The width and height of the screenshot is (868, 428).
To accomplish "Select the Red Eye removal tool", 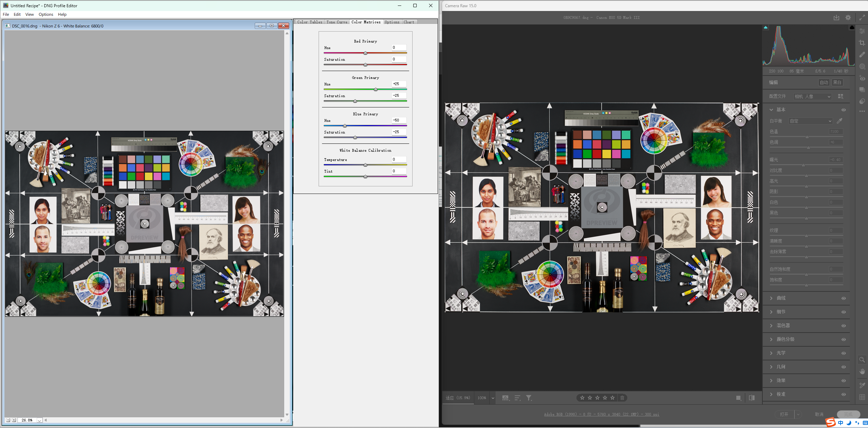I will coord(862,78).
